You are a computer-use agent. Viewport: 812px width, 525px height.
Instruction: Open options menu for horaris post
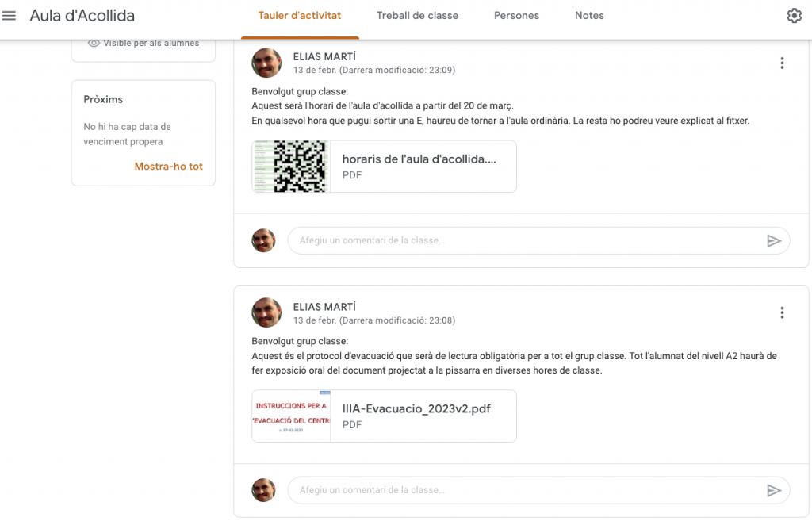[x=782, y=63]
